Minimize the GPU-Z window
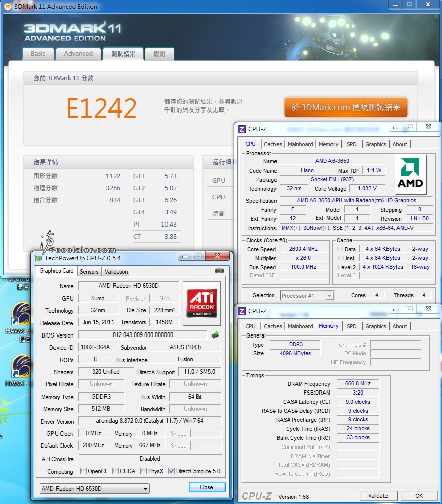Viewport: 442px width, 504px height. click(x=185, y=256)
